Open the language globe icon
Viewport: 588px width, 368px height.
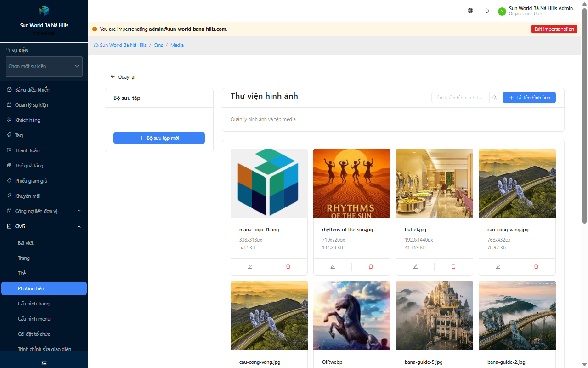tap(470, 11)
